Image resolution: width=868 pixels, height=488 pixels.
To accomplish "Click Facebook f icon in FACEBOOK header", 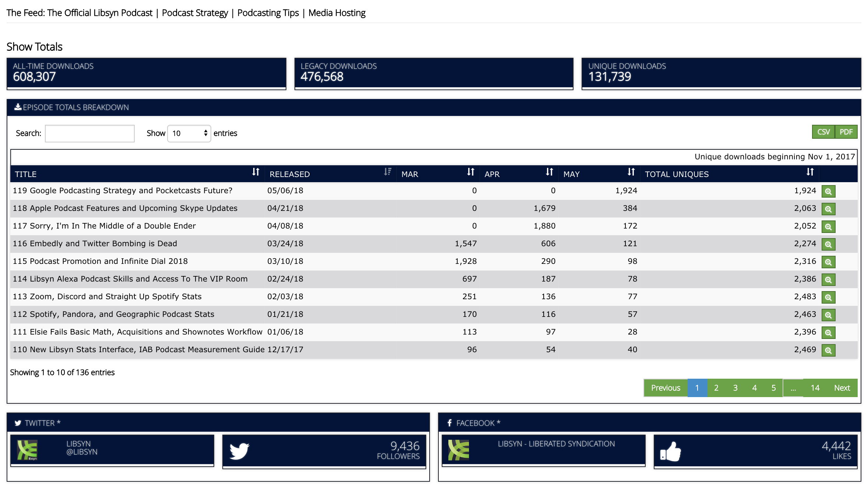I will [449, 423].
